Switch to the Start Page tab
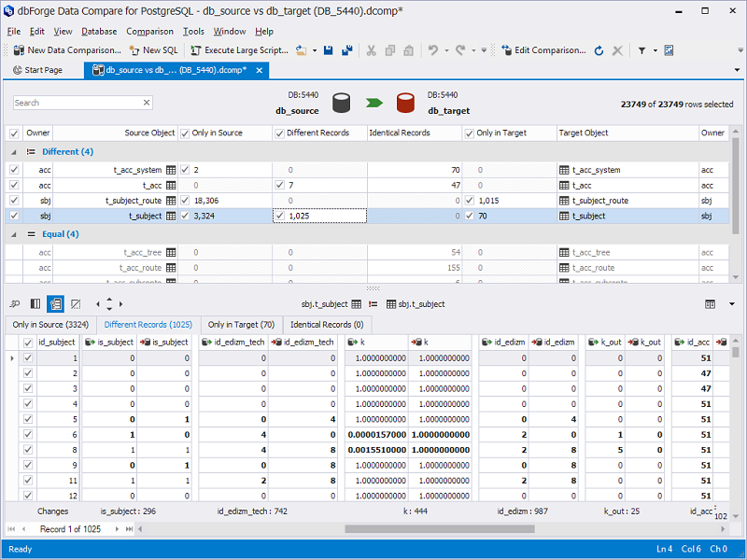The image size is (747, 560). click(x=38, y=70)
